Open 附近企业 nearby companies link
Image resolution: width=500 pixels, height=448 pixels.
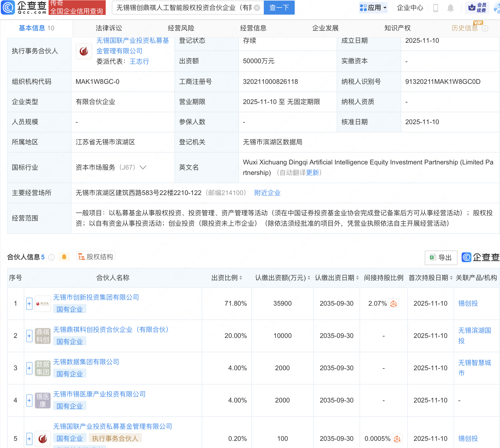point(267,193)
